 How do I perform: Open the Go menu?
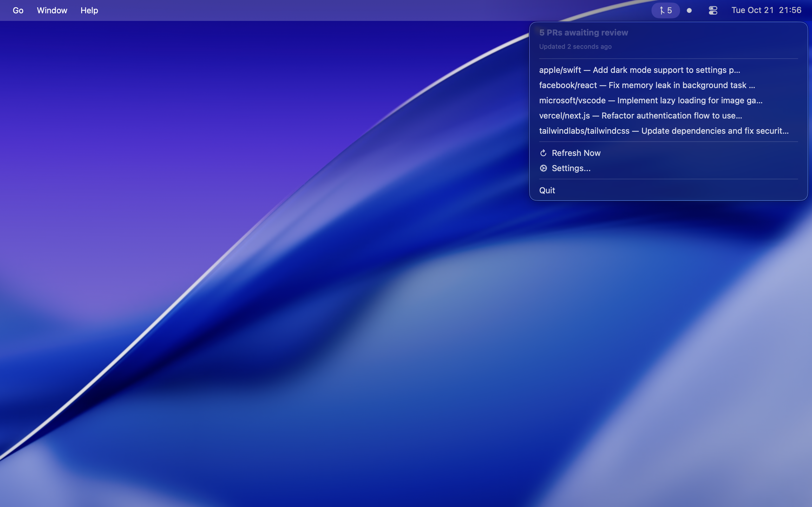[18, 10]
